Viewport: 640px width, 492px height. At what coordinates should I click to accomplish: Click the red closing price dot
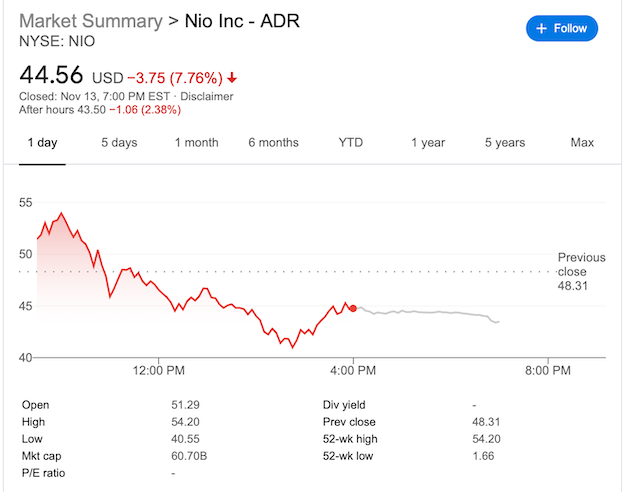coord(353,308)
